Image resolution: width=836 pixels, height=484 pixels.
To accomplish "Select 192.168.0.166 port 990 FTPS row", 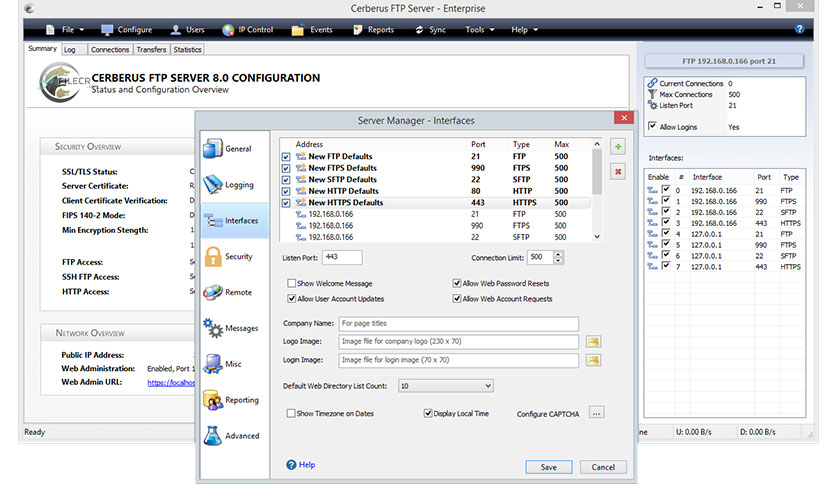I will pos(435,225).
